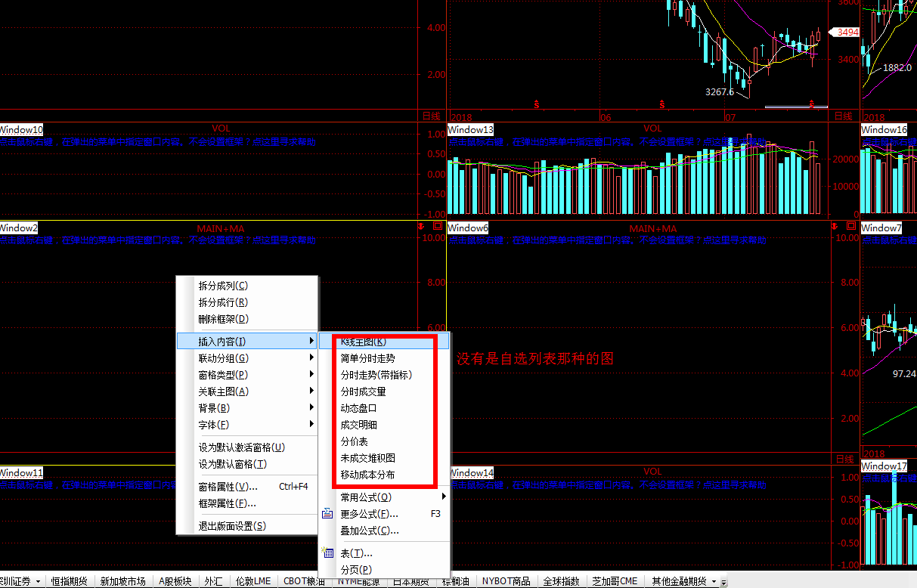
Task: Insert 简单分时走势 from the submenu
Action: [385, 358]
